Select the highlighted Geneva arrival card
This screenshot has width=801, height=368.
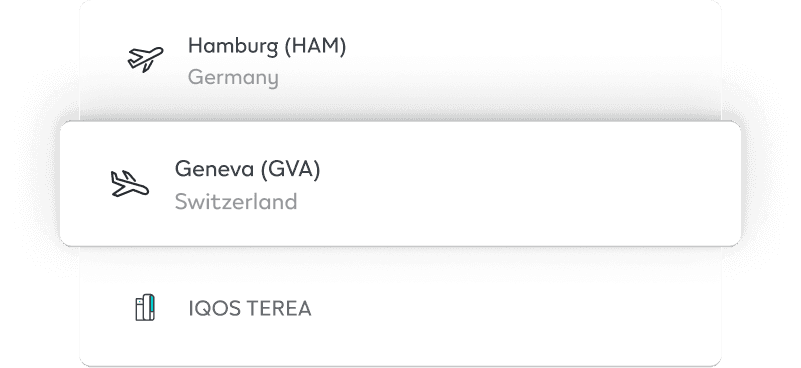coord(400,184)
